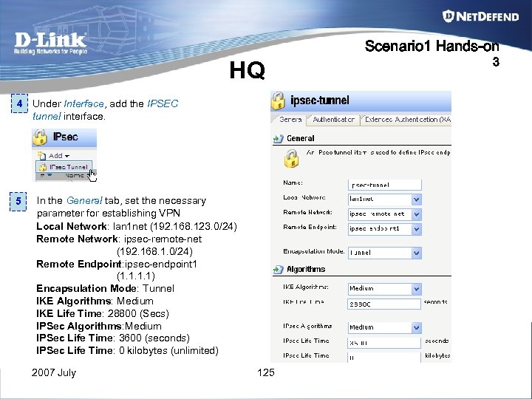Click the italic General text in step 5
The image size is (532, 399).
(83, 200)
